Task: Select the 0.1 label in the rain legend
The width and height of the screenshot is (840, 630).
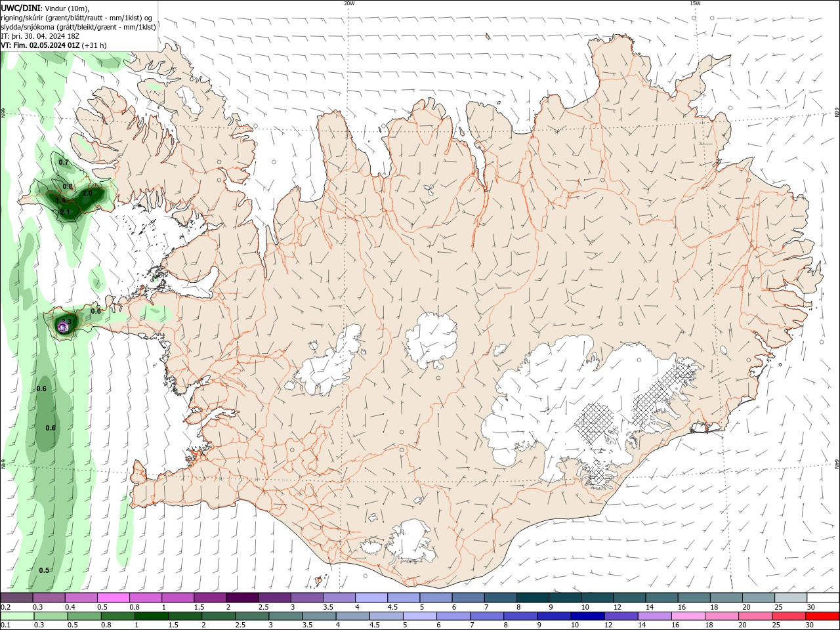Action: (7, 626)
